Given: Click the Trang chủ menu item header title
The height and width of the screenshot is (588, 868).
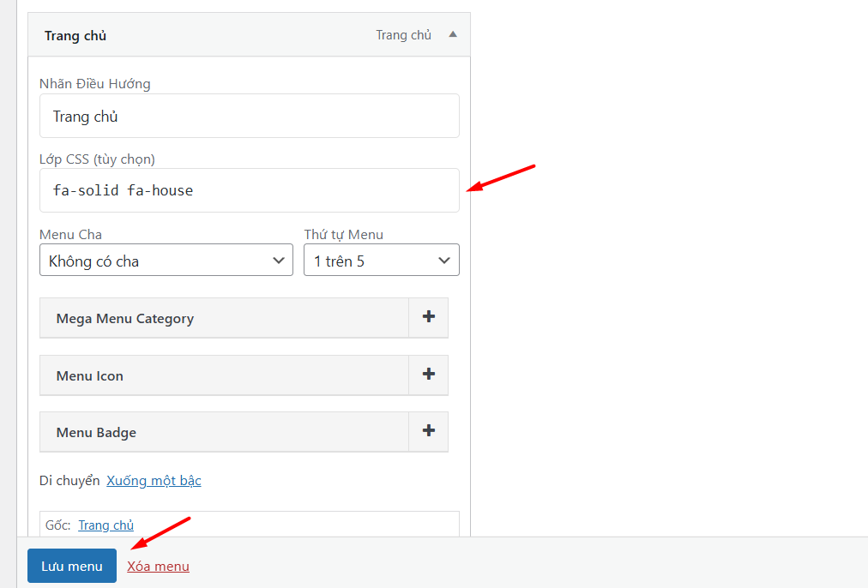Looking at the screenshot, I should point(75,36).
